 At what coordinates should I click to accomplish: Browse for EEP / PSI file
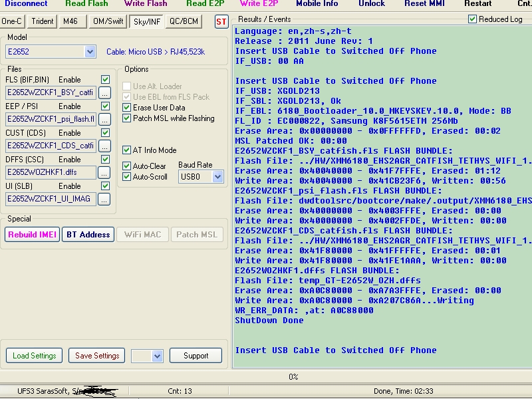(x=104, y=120)
